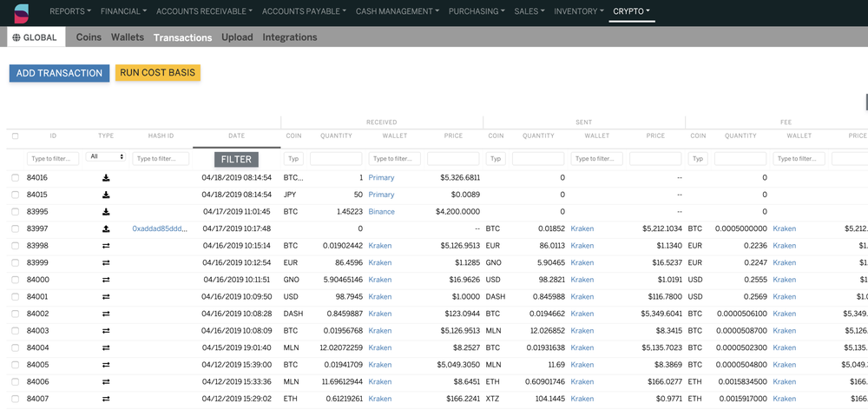Check the box for transaction 84015
The width and height of the screenshot is (868, 410).
(16, 195)
